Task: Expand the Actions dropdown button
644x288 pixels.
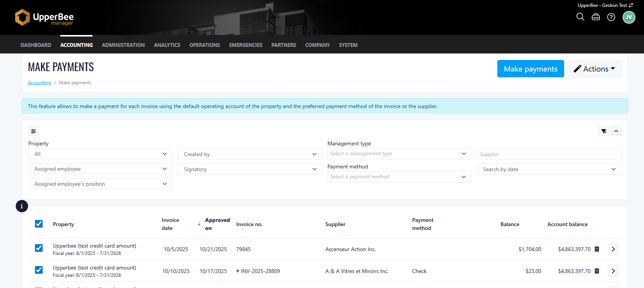Action: pyautogui.click(x=594, y=69)
